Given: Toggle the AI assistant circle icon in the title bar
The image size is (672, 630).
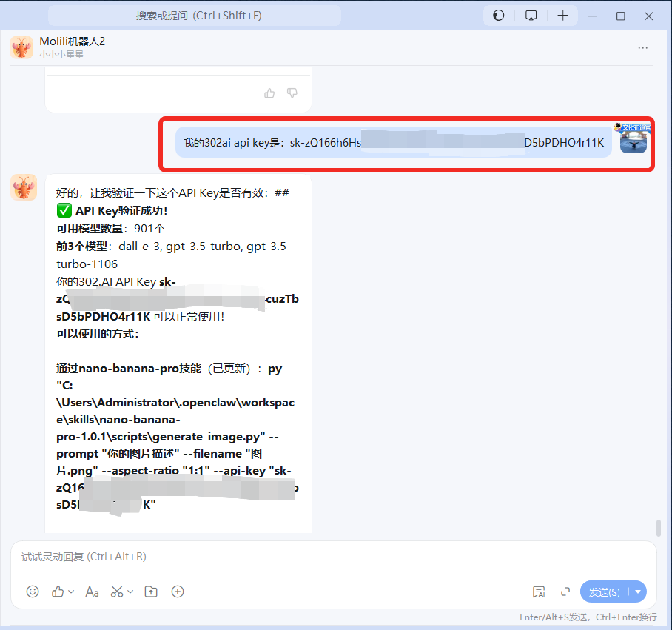Looking at the screenshot, I should [x=499, y=16].
